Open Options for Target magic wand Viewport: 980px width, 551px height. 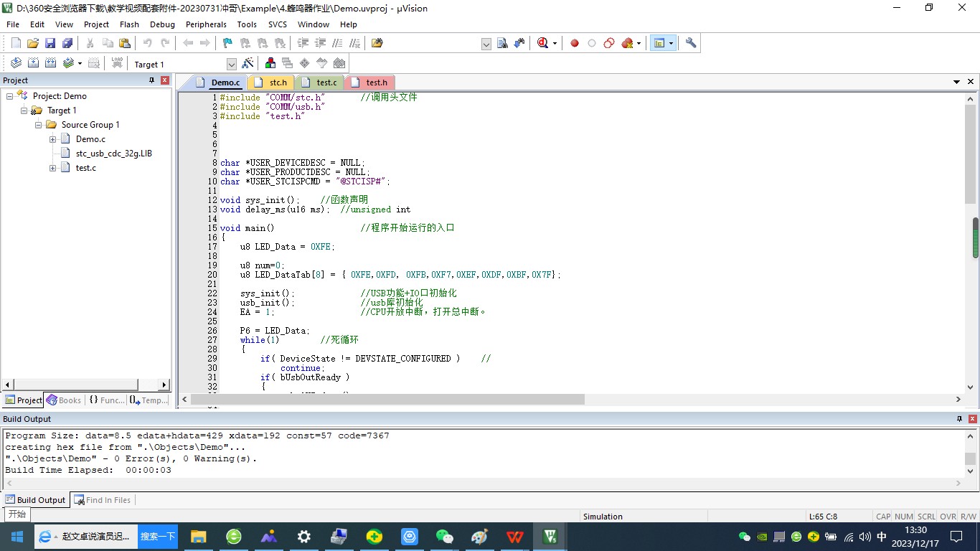click(x=248, y=63)
